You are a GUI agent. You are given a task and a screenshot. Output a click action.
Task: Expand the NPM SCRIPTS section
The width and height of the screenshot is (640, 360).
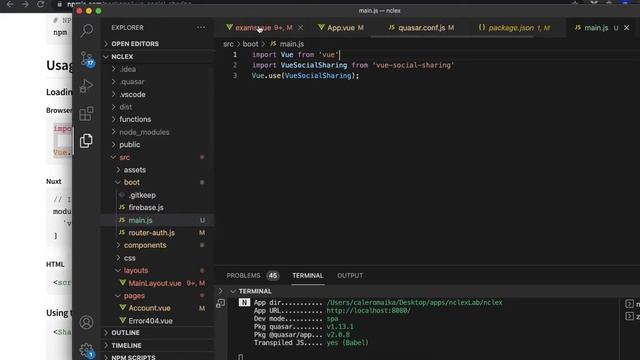[x=158, y=357]
